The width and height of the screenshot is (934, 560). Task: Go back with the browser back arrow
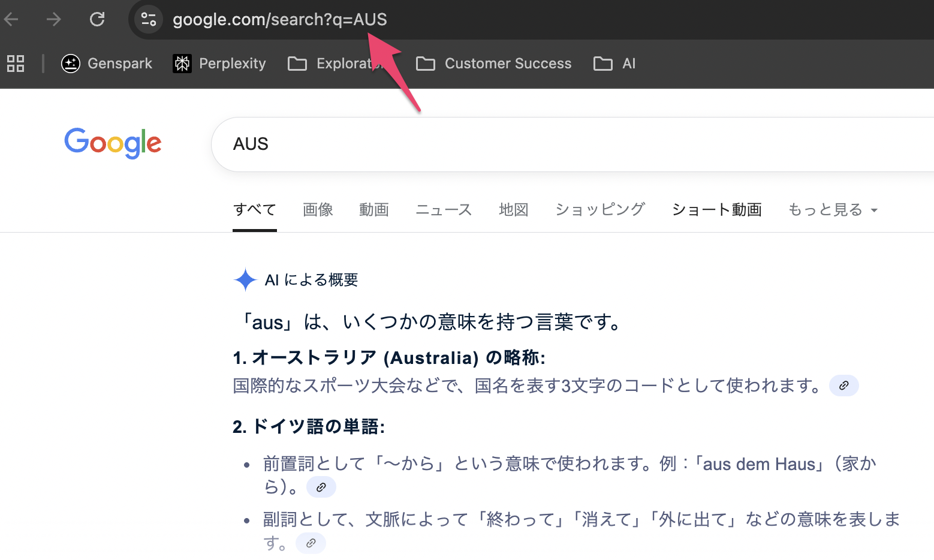tap(11, 19)
